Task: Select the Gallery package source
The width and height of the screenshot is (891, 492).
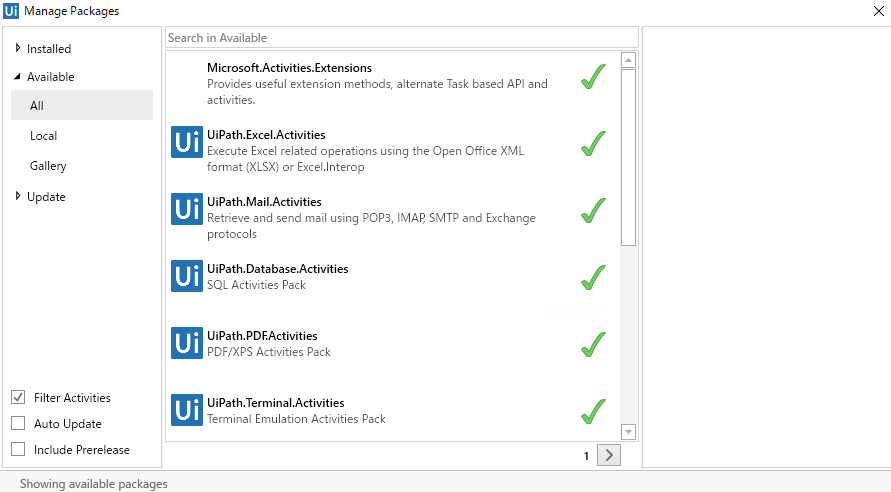Action: [x=48, y=166]
